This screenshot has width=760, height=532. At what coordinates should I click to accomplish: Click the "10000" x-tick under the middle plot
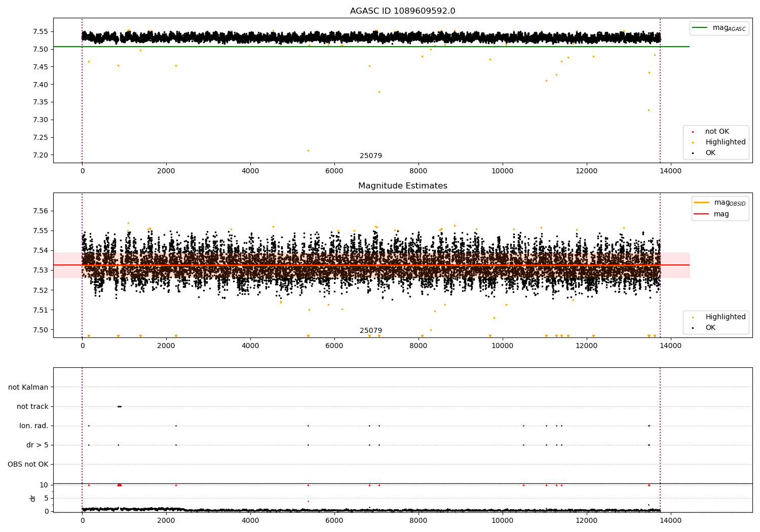click(503, 346)
